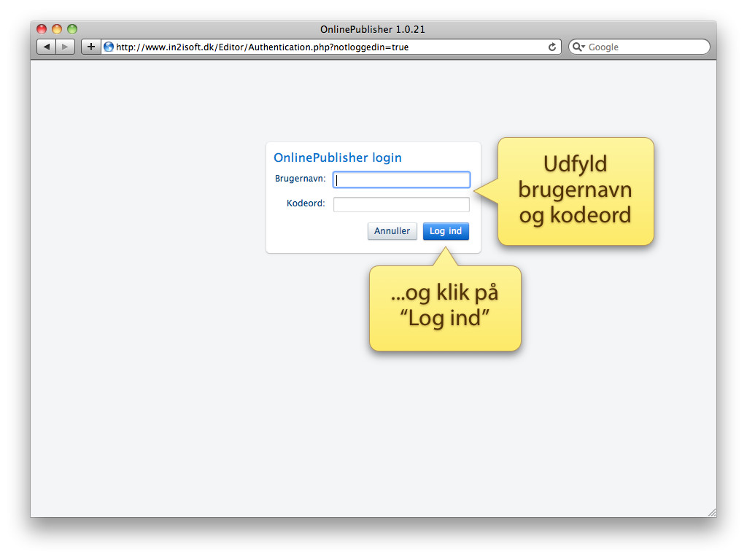Open the search magnifier dropdown

click(x=579, y=47)
